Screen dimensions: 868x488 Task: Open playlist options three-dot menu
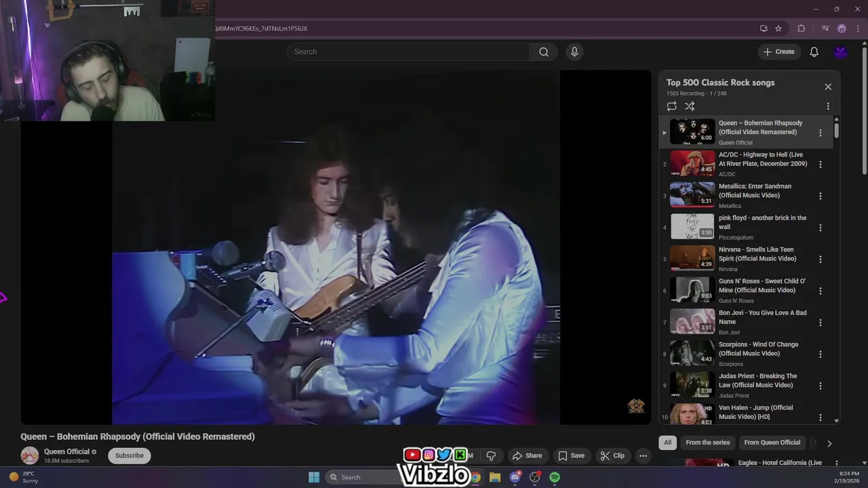point(828,106)
